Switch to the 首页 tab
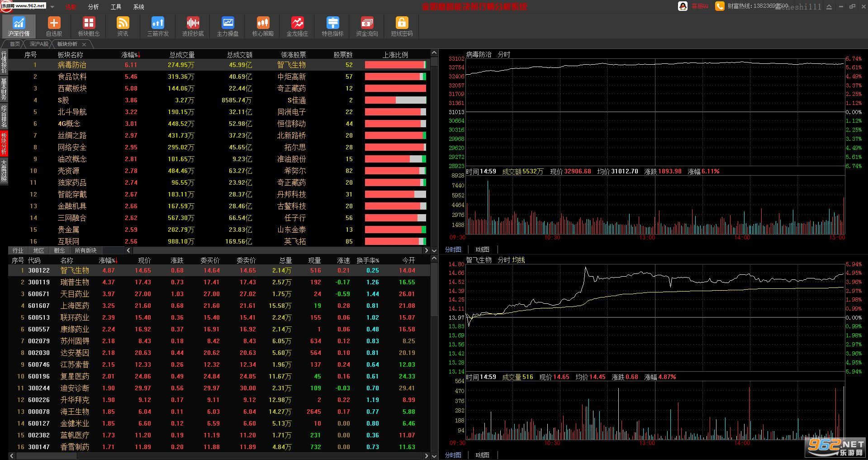The width and height of the screenshot is (868, 460). pos(15,44)
